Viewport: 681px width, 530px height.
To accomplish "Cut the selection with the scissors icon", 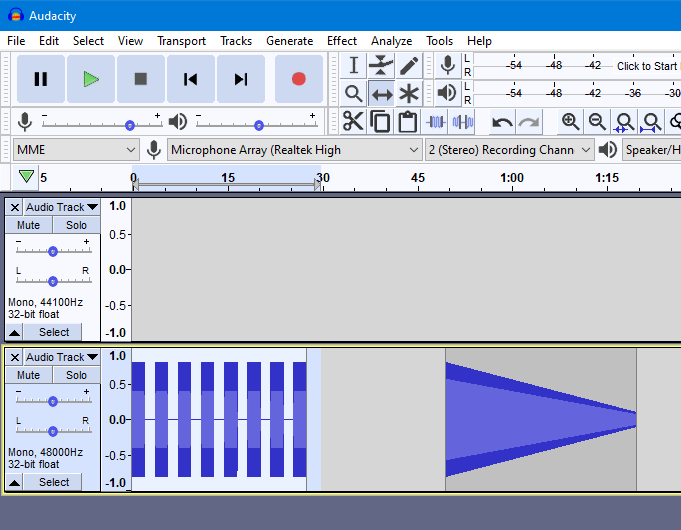I will pyautogui.click(x=353, y=121).
